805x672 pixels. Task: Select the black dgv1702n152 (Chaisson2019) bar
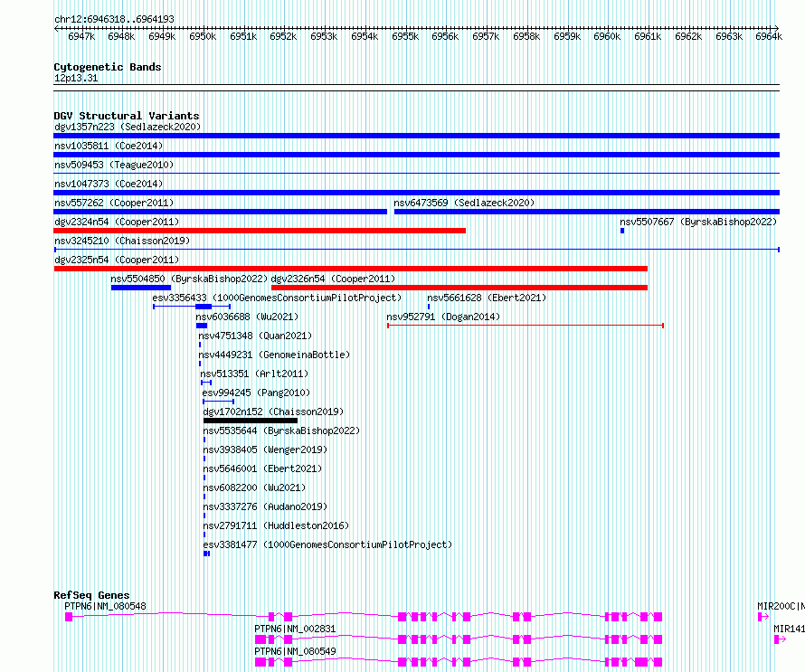click(x=250, y=421)
